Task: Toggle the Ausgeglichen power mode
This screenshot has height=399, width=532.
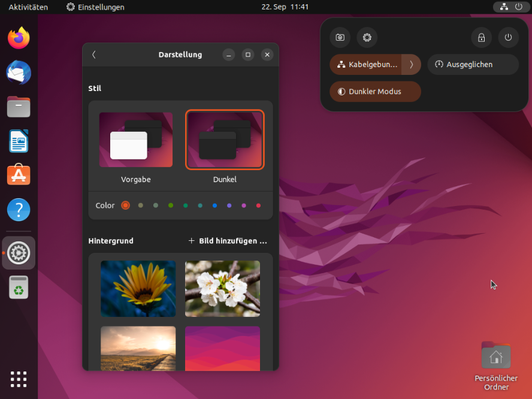Action: 473,64
